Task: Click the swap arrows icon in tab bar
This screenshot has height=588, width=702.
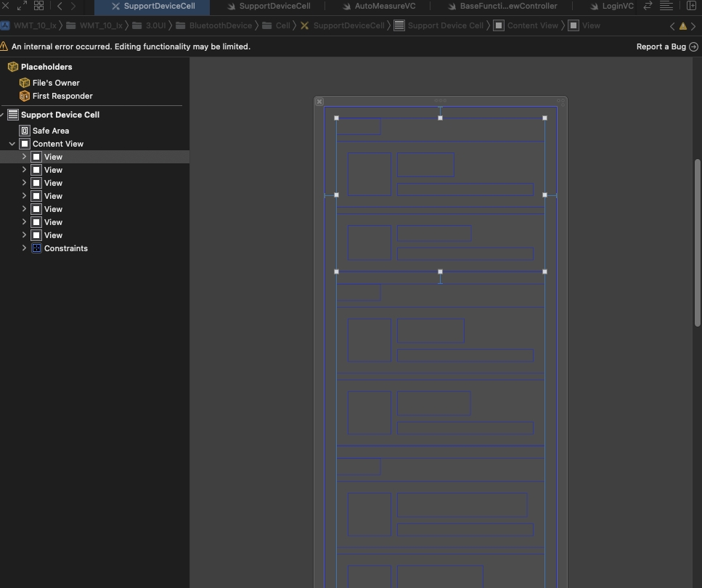Action: [x=648, y=6]
